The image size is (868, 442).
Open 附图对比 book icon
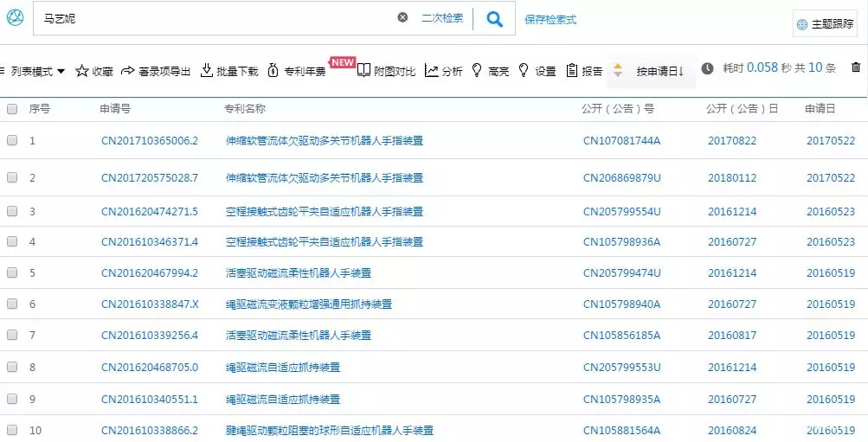click(363, 70)
